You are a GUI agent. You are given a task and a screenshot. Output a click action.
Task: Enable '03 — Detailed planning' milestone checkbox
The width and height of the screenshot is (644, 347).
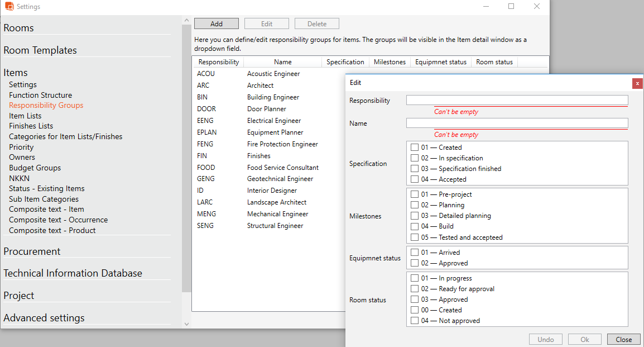click(415, 216)
